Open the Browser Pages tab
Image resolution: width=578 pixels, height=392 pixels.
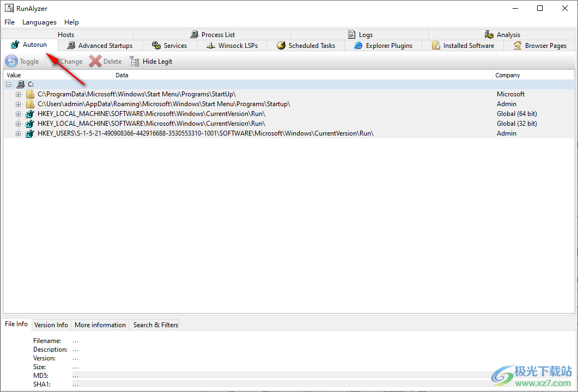click(540, 46)
